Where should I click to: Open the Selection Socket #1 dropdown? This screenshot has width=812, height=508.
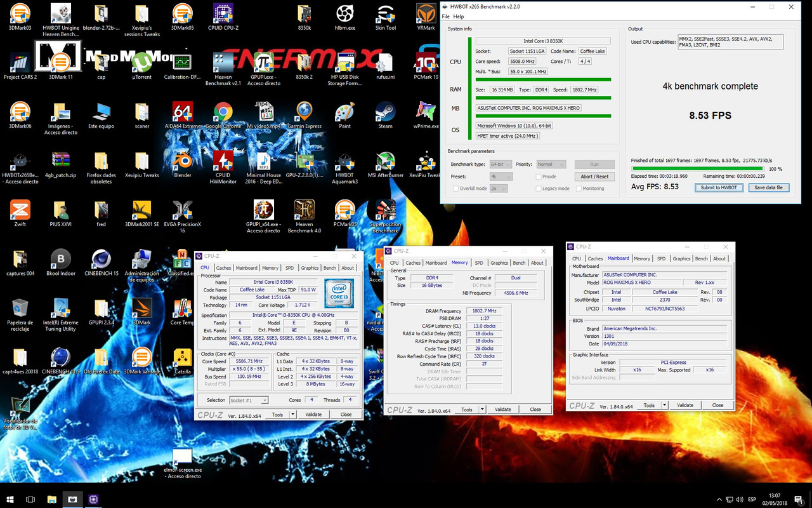click(x=249, y=400)
